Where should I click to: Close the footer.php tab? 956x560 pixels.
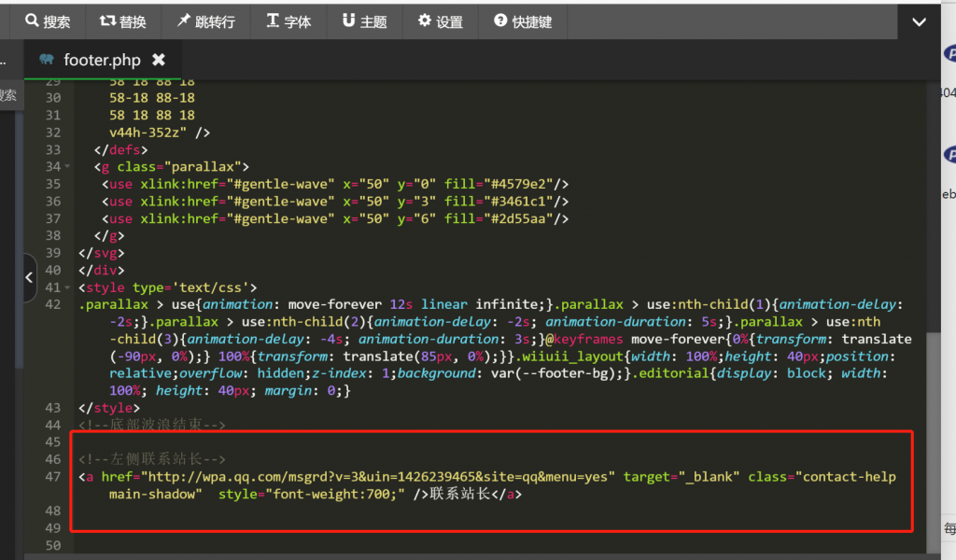click(x=159, y=60)
